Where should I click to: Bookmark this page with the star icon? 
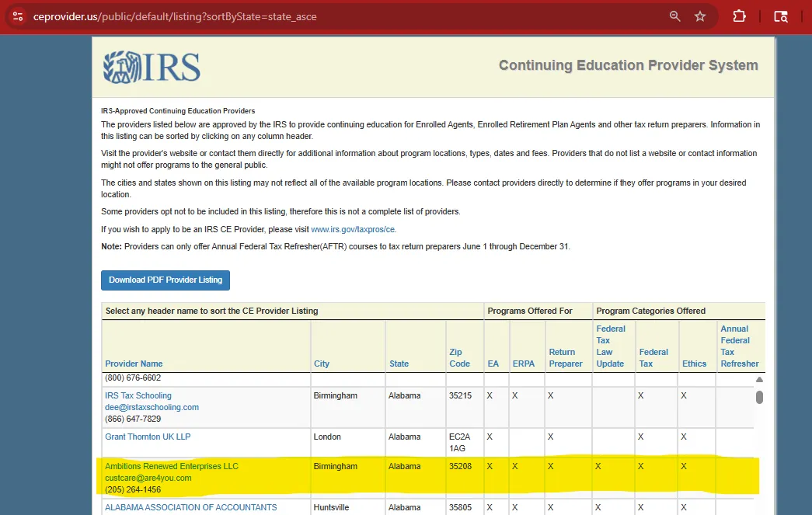pyautogui.click(x=700, y=16)
